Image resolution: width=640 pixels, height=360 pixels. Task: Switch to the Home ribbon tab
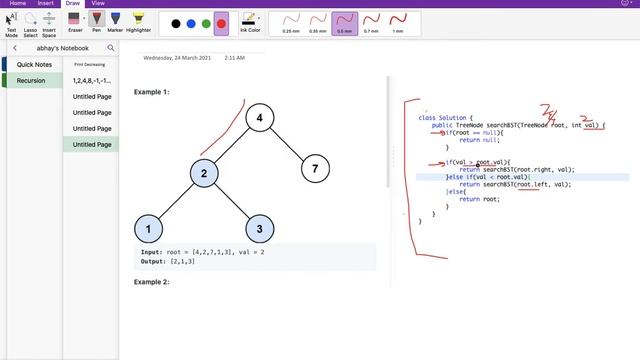coord(18,3)
